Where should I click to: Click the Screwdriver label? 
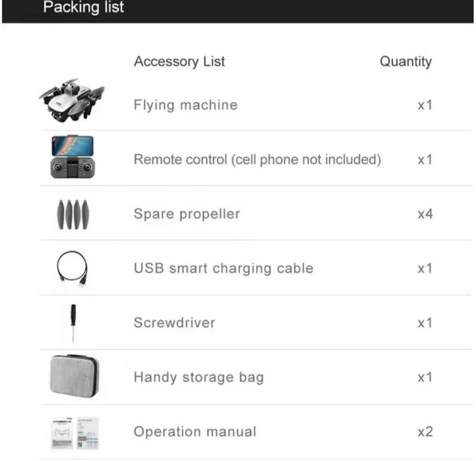[174, 323]
